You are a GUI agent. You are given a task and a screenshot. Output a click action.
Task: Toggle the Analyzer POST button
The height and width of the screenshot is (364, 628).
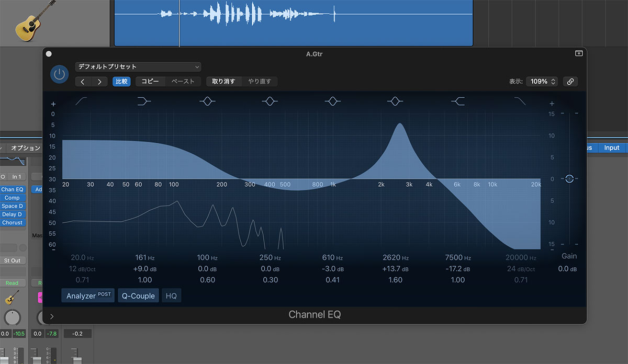88,295
